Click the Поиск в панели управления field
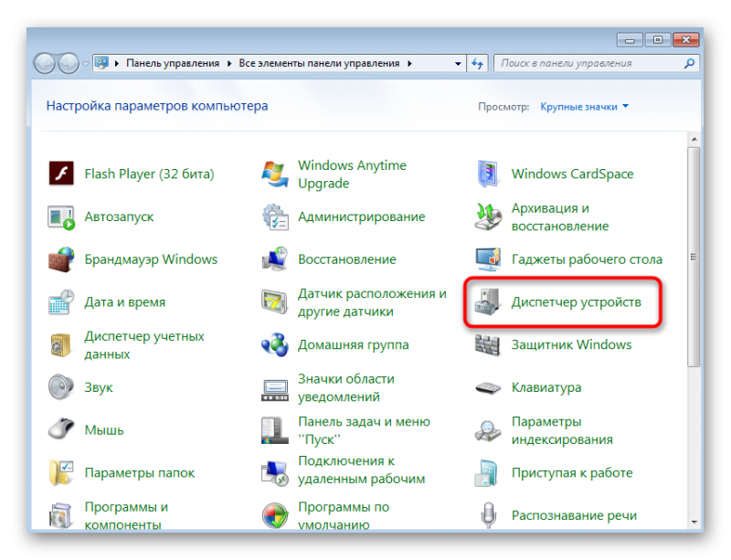Viewport: 731px width, 560px height. coord(597,63)
